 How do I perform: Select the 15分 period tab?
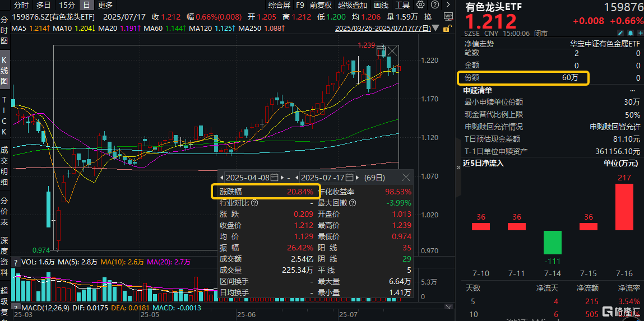66,5
